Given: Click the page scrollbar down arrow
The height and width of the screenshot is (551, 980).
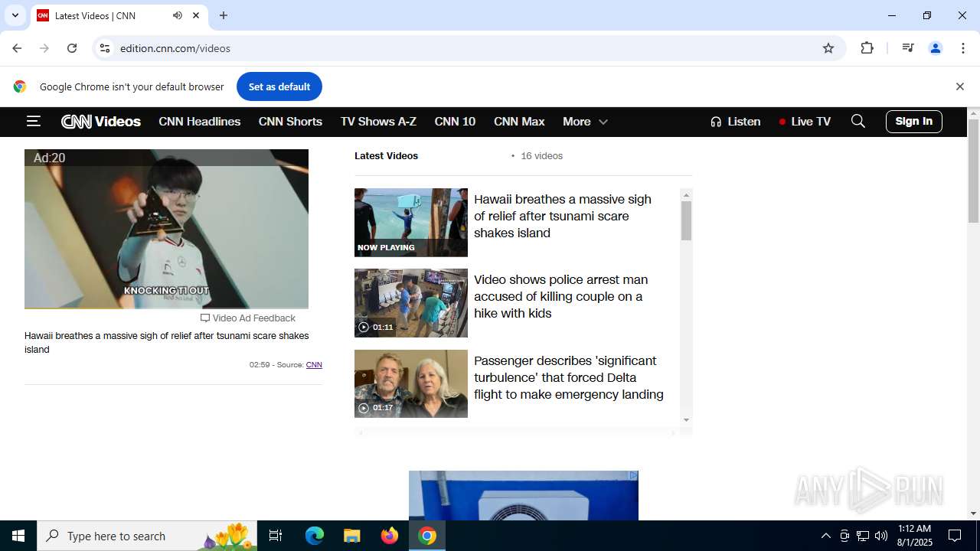Looking at the screenshot, I should [x=973, y=514].
